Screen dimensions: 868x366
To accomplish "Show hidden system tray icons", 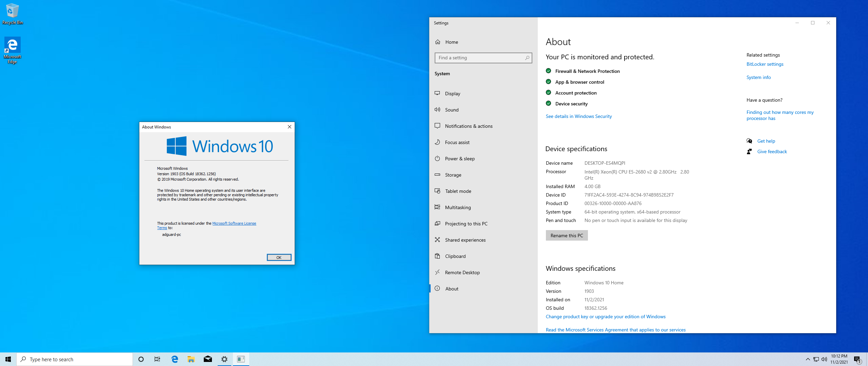I will click(x=808, y=359).
